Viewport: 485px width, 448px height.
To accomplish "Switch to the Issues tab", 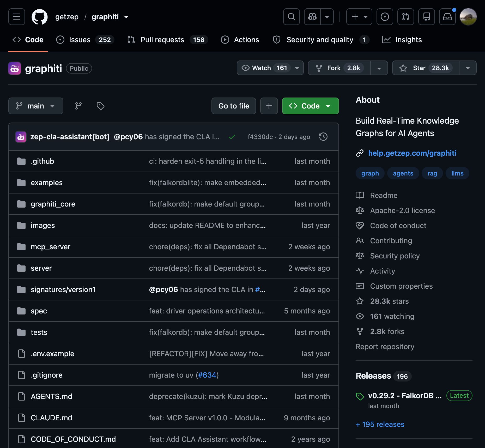I will (x=85, y=40).
